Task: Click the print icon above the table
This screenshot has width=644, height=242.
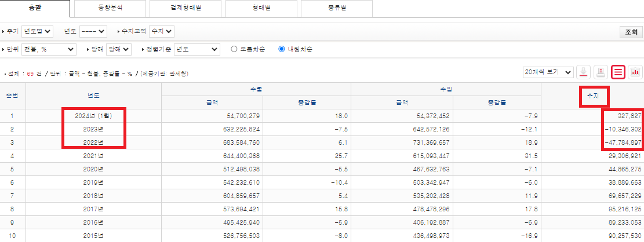Action: (x=601, y=72)
